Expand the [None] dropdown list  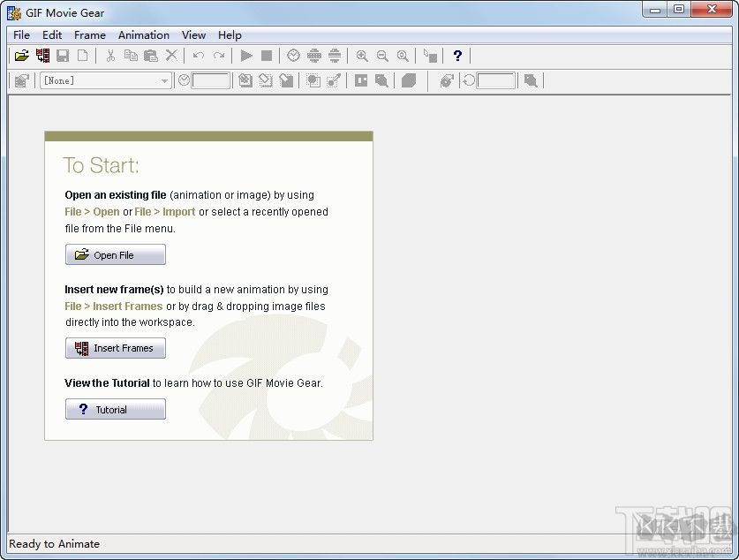coord(164,80)
